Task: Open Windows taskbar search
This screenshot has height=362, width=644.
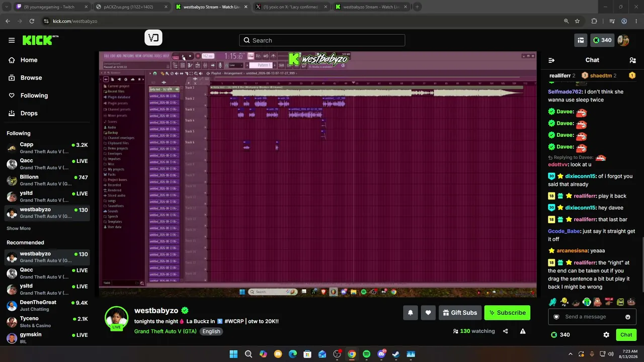Action: tap(248, 354)
